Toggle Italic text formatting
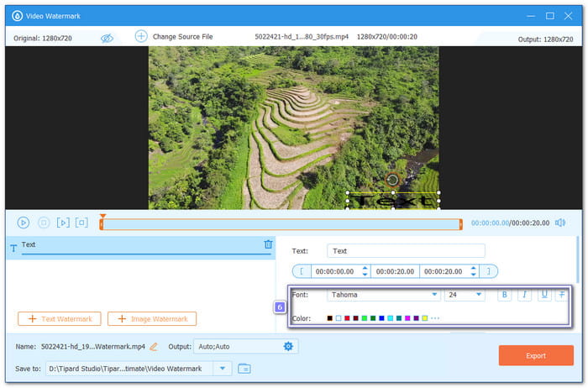The width and height of the screenshot is (588, 388). pos(524,295)
